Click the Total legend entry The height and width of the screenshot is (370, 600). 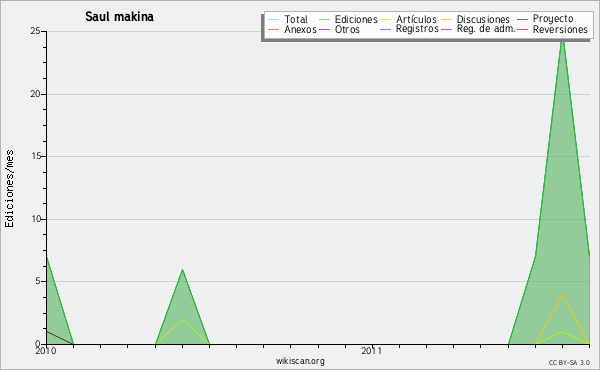click(288, 19)
